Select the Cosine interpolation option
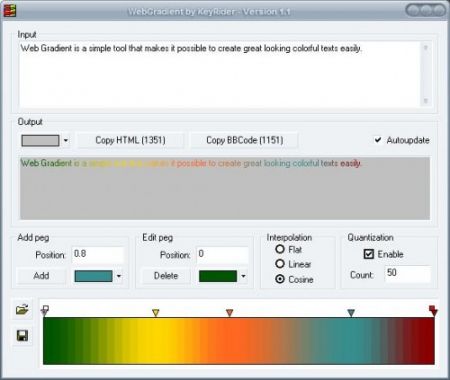 (280, 279)
